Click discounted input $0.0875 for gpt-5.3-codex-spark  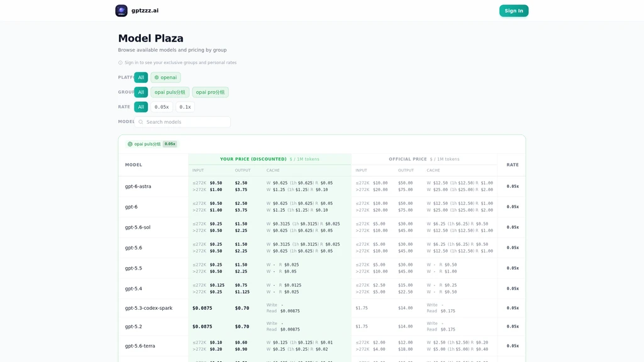202,308
